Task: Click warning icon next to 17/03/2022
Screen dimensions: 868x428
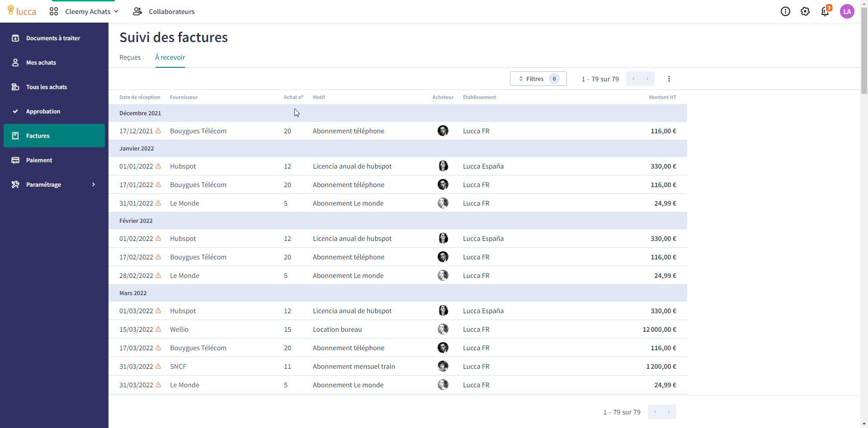Action: pyautogui.click(x=158, y=348)
